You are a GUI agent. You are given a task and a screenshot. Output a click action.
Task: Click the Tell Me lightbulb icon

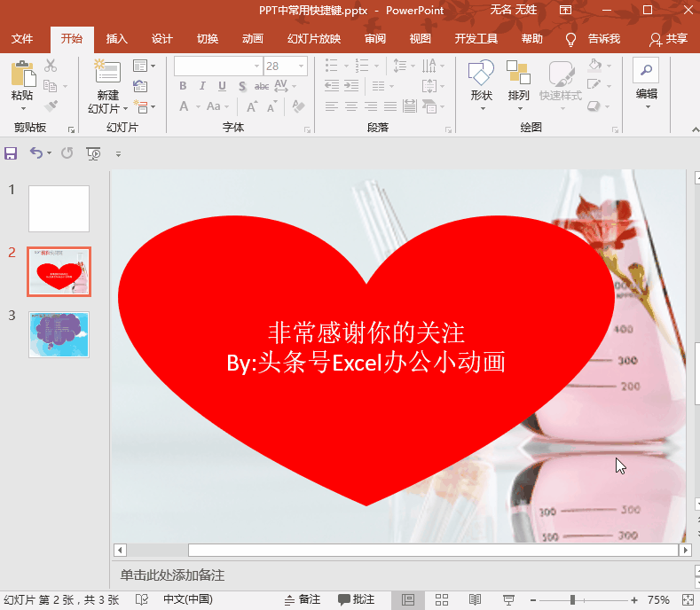[x=570, y=39]
